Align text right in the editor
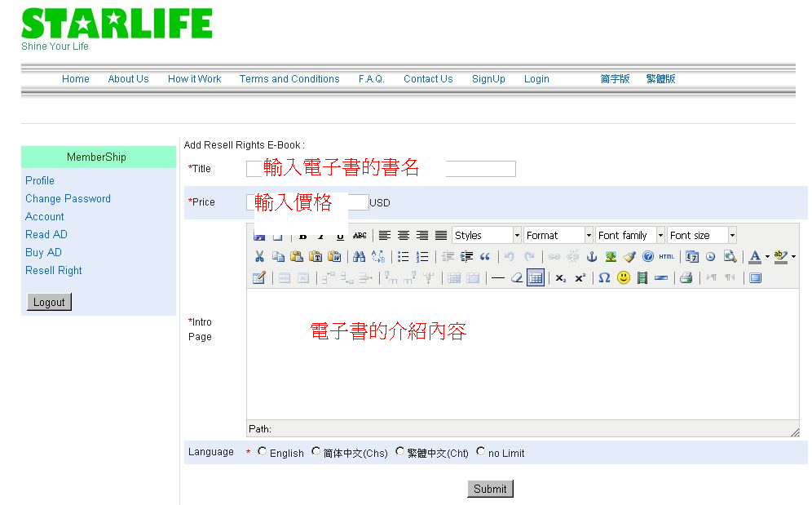 click(422, 236)
